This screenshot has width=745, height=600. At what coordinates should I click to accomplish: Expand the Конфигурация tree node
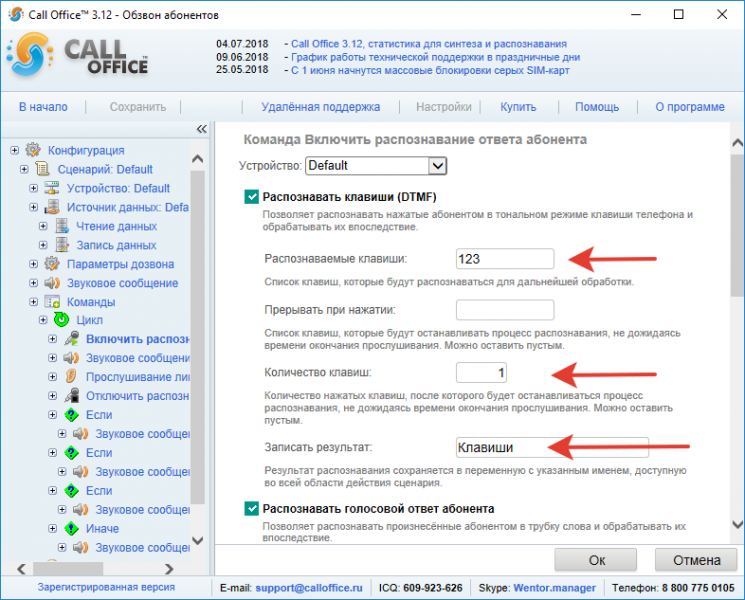point(14,150)
